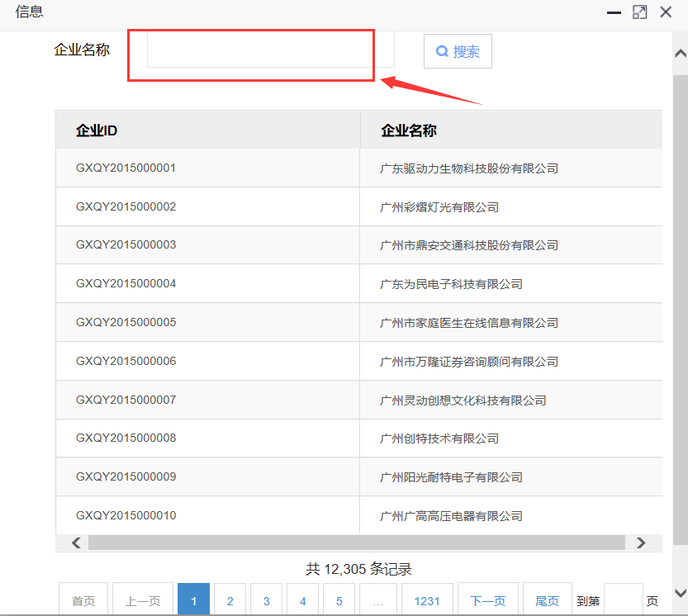Screen dimensions: 688x616
Task: Click the 共 12,305 条记录 record count text
Action: (359, 569)
